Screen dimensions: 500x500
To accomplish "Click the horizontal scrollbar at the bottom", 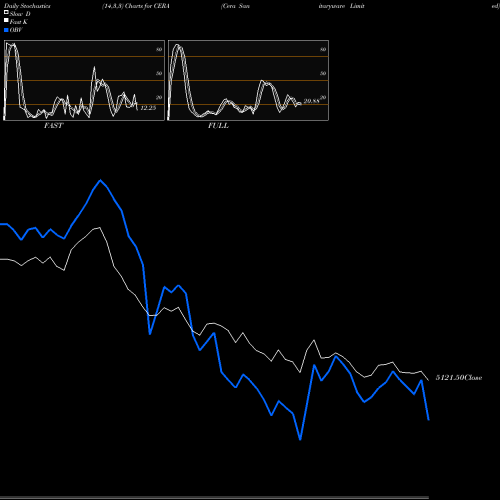I will tap(214, 498).
